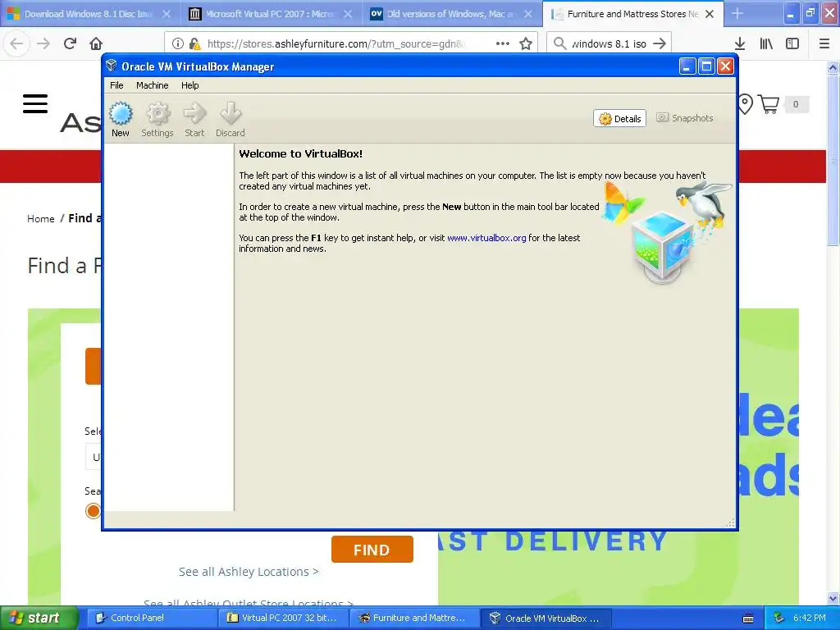840x630 pixels.
Task: Select the orange search radio button
Action: point(93,511)
